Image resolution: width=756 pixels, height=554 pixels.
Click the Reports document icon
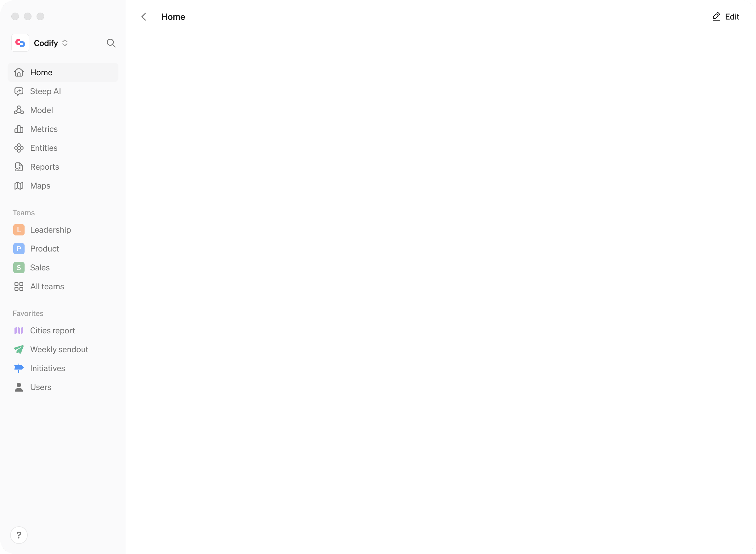(19, 167)
